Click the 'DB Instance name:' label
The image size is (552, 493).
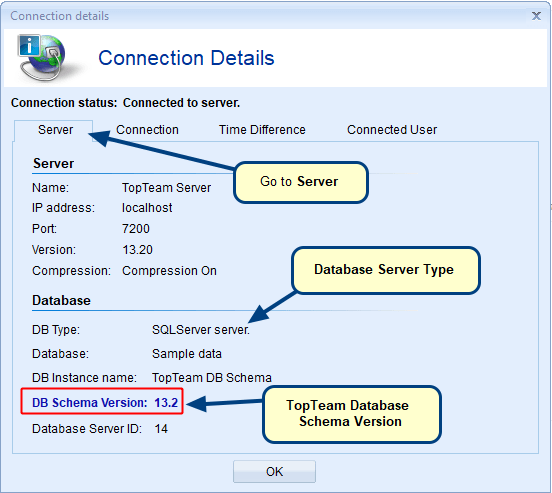84,378
